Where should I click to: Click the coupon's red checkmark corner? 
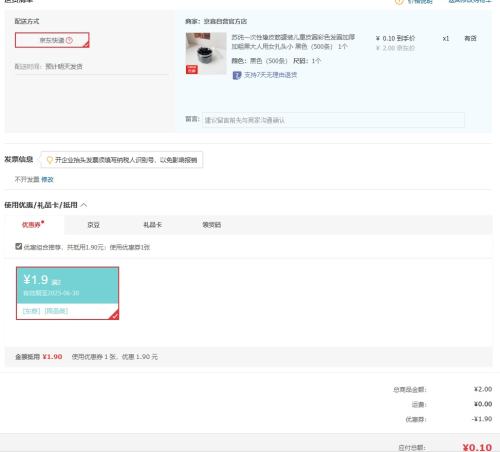click(114, 315)
